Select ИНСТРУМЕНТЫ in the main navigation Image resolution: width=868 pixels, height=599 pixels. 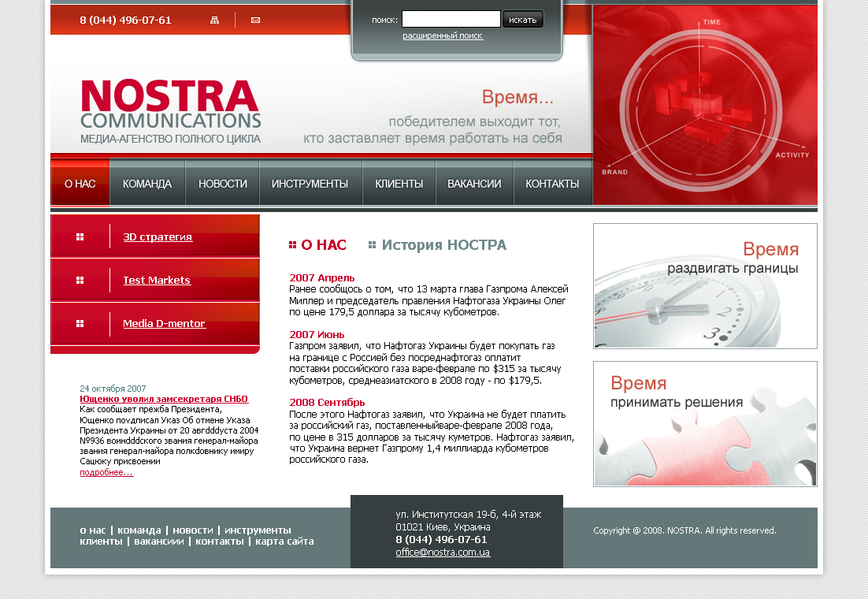pyautogui.click(x=310, y=184)
